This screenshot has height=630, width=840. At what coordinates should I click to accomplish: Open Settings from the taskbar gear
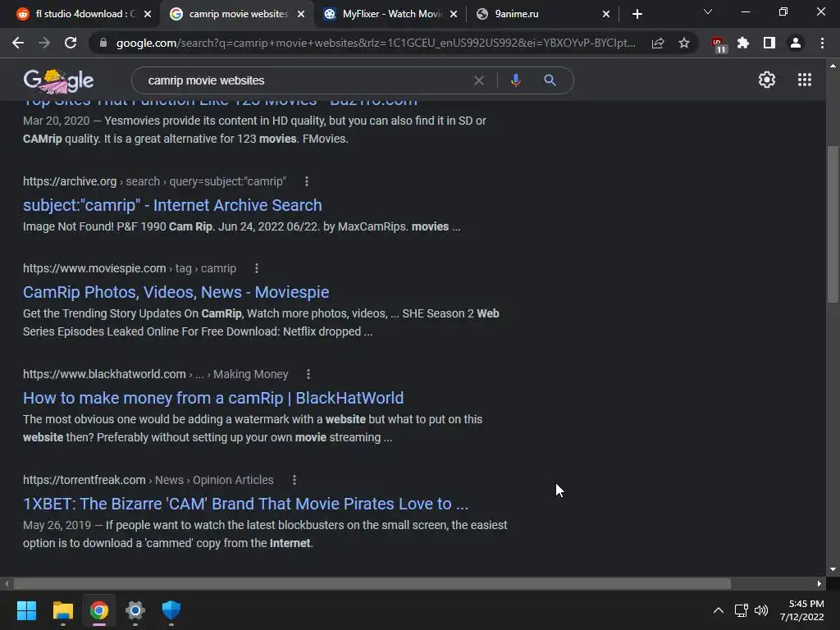[135, 610]
